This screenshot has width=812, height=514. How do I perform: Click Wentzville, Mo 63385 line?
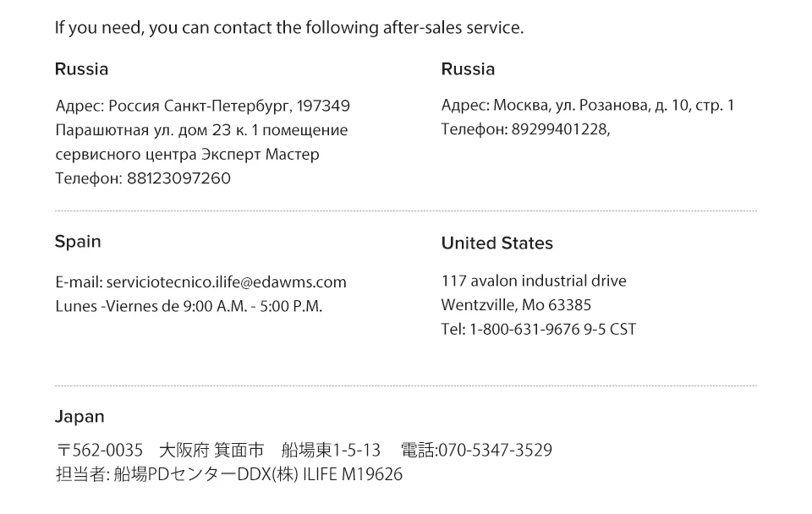pyautogui.click(x=516, y=305)
